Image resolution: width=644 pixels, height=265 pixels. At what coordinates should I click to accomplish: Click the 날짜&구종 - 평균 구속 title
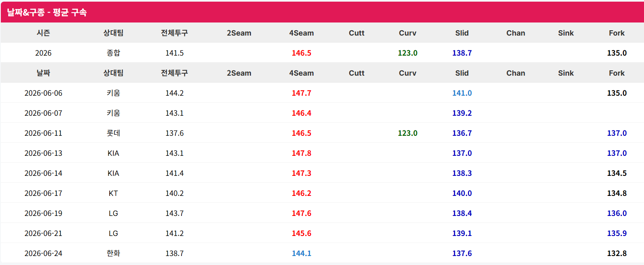point(47,12)
